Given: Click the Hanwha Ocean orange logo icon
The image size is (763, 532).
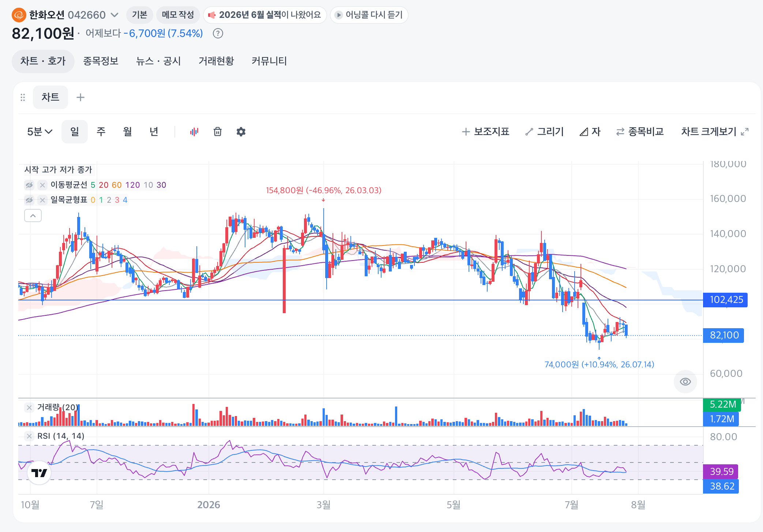Looking at the screenshot, I should pos(19,15).
